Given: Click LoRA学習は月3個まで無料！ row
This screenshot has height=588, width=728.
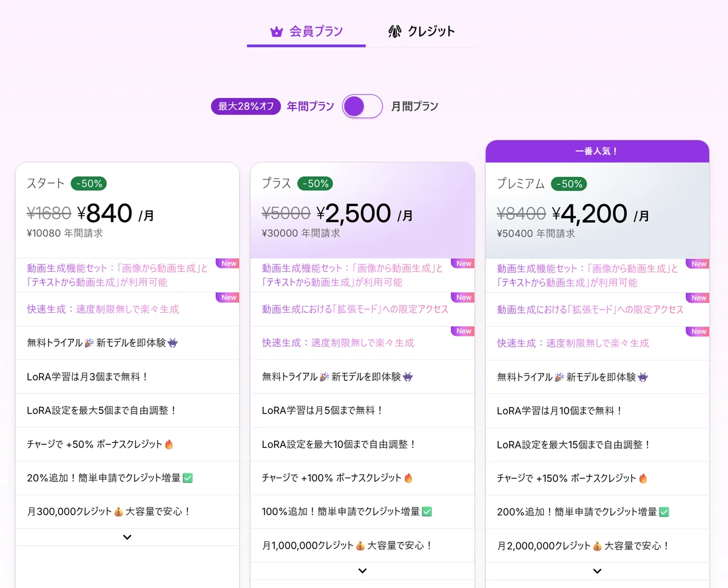Looking at the screenshot, I should 127,377.
